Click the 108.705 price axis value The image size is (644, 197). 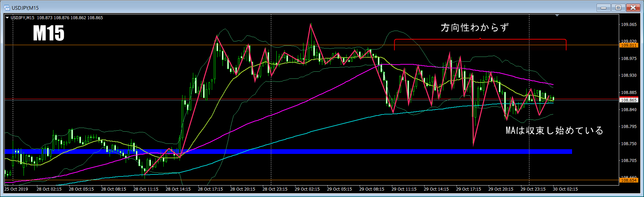click(x=629, y=161)
